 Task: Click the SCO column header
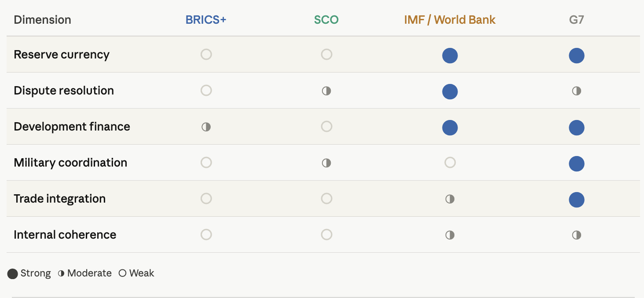[x=326, y=20]
